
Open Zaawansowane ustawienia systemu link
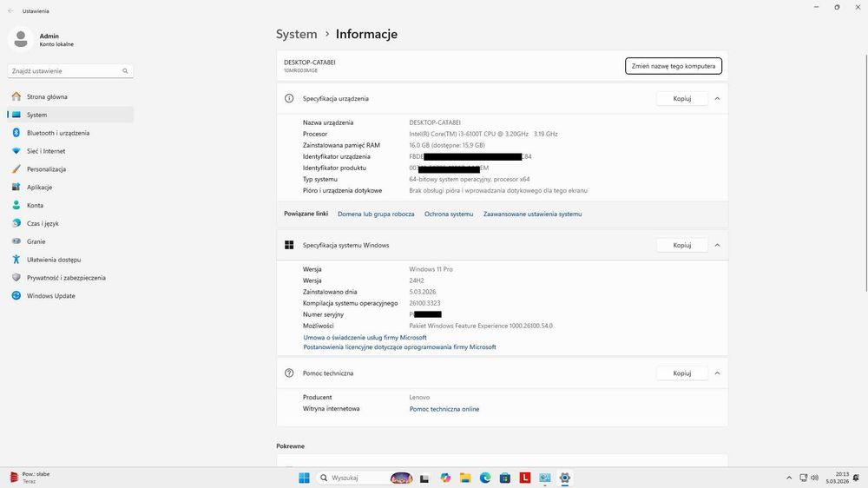[533, 214]
